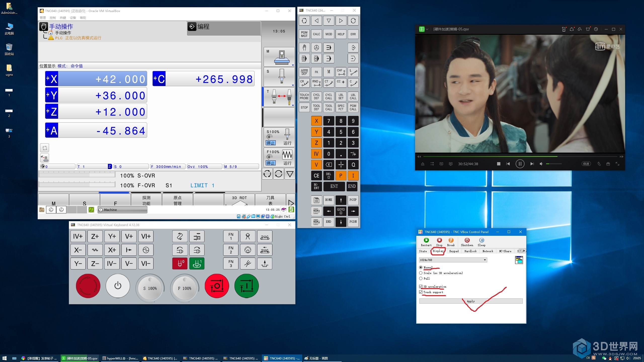The height and width of the screenshot is (362, 644).
Task: Open the NC-Share tab
Action: point(505,251)
